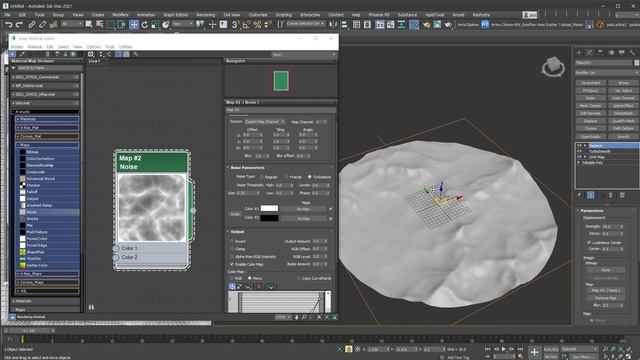
Task: Click the Bitmap None button in Displace parameters
Action: [606, 270]
